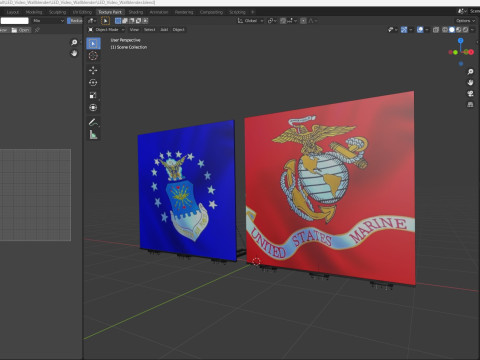Click the green Y axis gizmo handle
480x360 pixels.
(455, 52)
